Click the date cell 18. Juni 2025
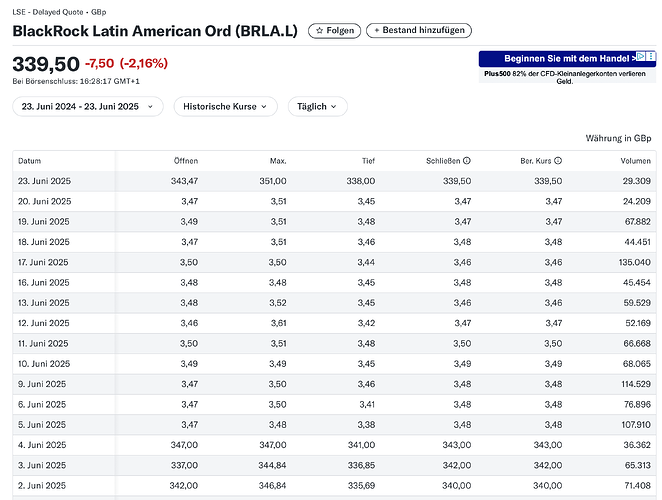662x500 pixels. click(x=43, y=242)
